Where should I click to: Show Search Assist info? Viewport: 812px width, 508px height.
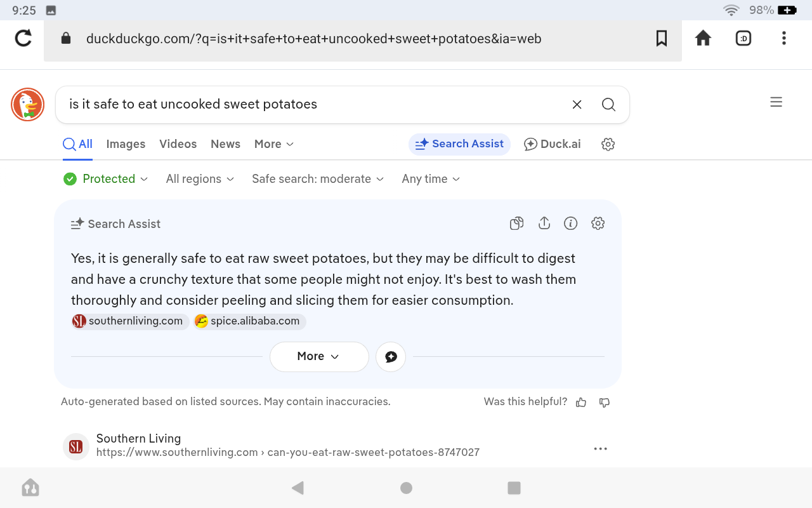point(571,224)
